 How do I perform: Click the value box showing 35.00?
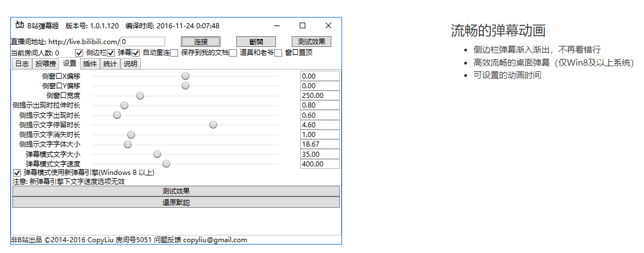320,155
